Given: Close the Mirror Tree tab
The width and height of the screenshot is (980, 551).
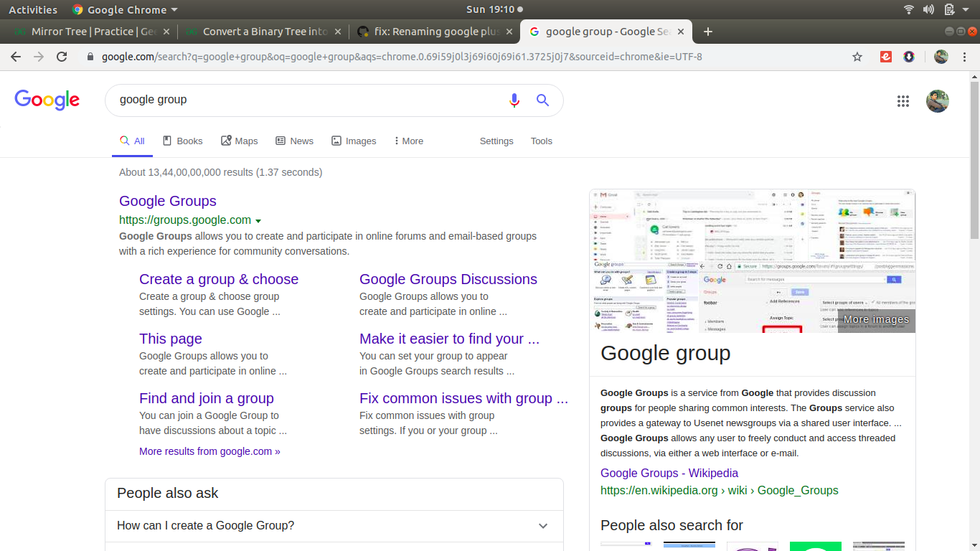Looking at the screenshot, I should pyautogui.click(x=166, y=32).
